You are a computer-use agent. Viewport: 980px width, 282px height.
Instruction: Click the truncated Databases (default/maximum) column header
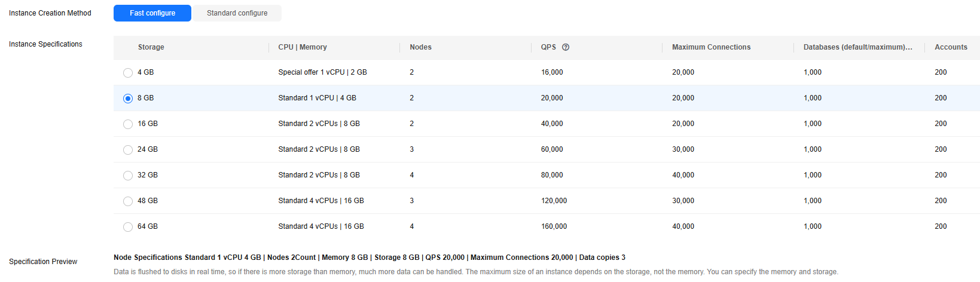point(857,47)
